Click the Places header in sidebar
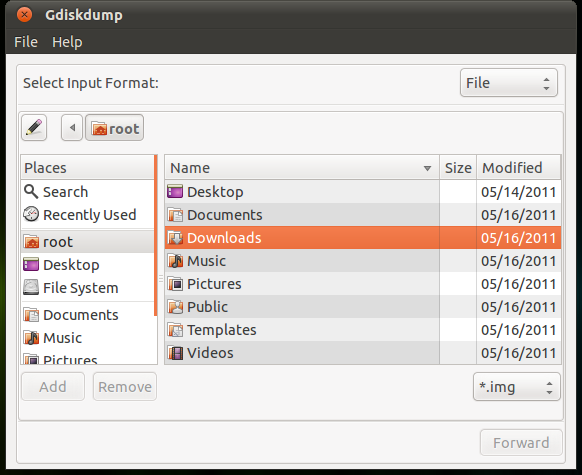Screen dimensions: 582x475 click(x=88, y=168)
